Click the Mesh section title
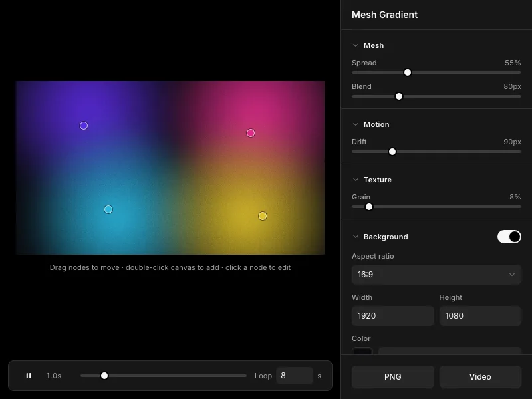The width and height of the screenshot is (532, 399). (374, 45)
